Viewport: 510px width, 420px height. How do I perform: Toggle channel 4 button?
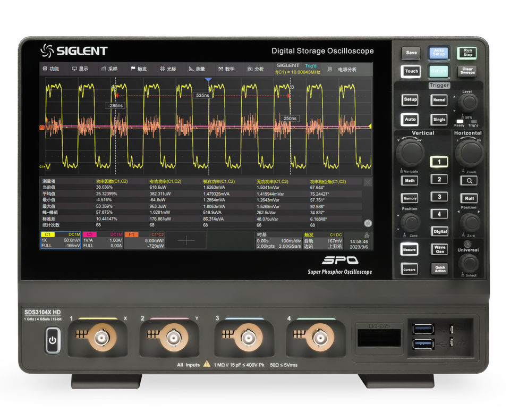coord(439,214)
